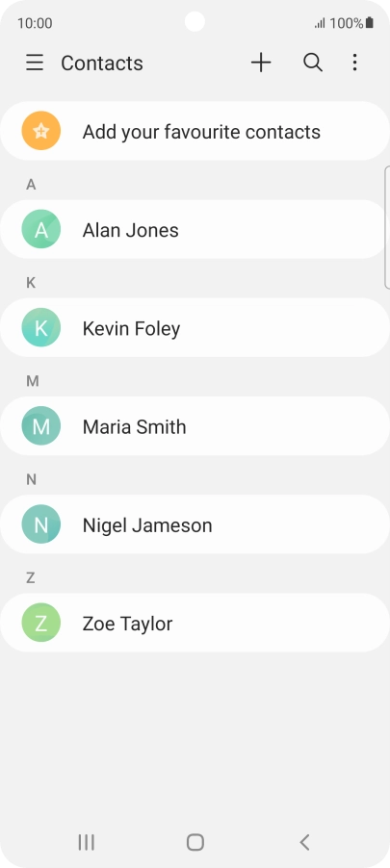Open the three-dot more options menu
The width and height of the screenshot is (390, 868).
click(354, 63)
